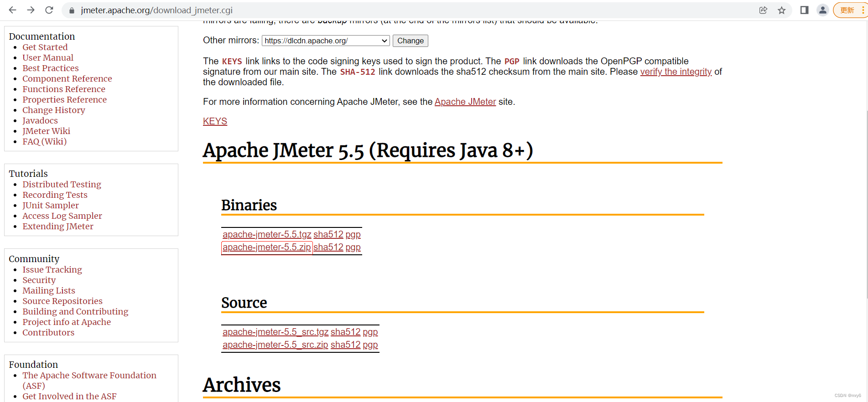Open Access Log Sampler tutorial
This screenshot has width=868, height=402.
click(x=62, y=216)
